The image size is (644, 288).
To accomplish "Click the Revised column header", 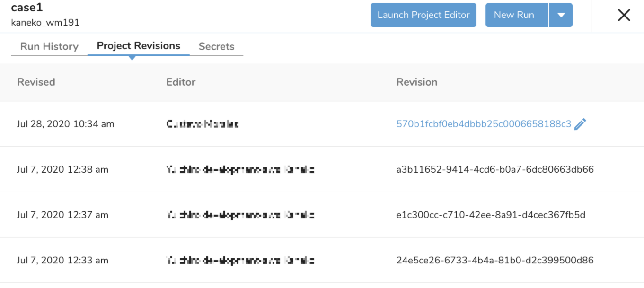I will tap(36, 82).
